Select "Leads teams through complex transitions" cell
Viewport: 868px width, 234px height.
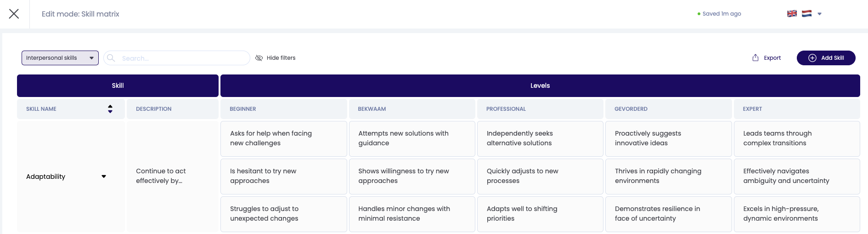tap(796, 138)
